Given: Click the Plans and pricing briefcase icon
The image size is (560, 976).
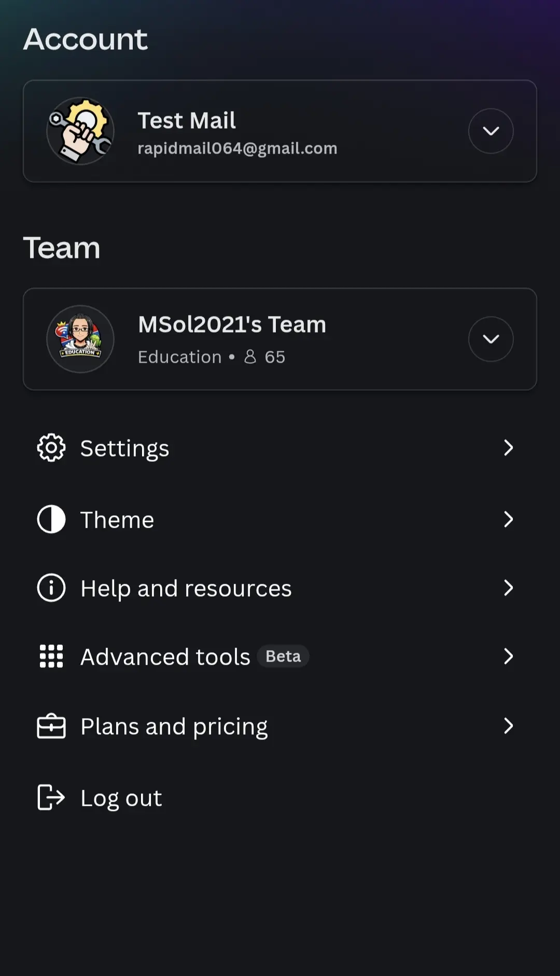Looking at the screenshot, I should [51, 726].
